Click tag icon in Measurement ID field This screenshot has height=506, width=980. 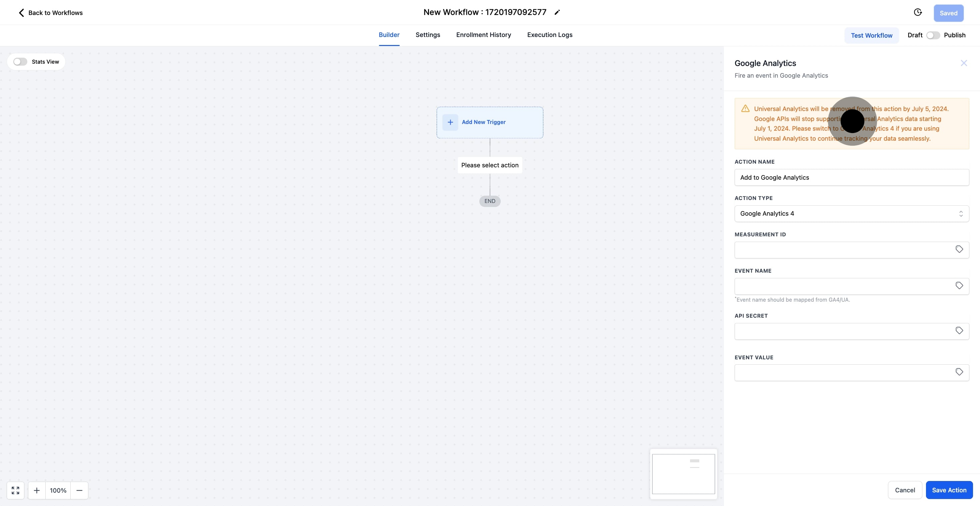point(959,250)
